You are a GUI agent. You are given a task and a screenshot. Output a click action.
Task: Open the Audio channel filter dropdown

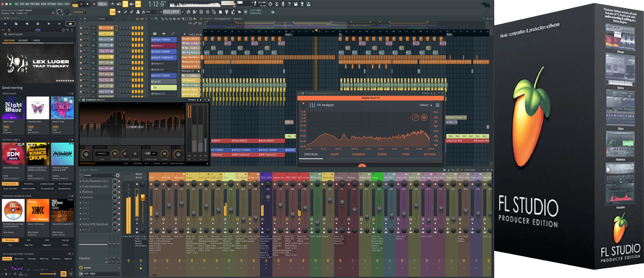click(x=106, y=19)
